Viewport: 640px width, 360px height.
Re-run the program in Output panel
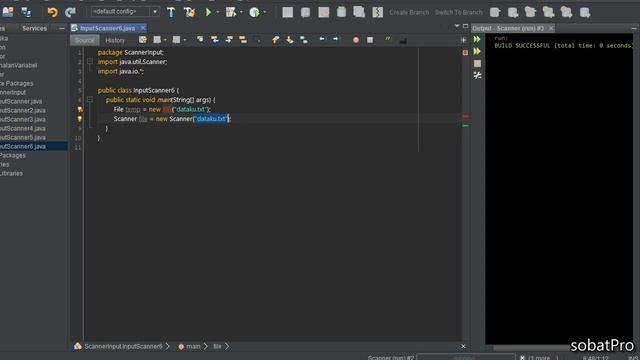pos(477,39)
